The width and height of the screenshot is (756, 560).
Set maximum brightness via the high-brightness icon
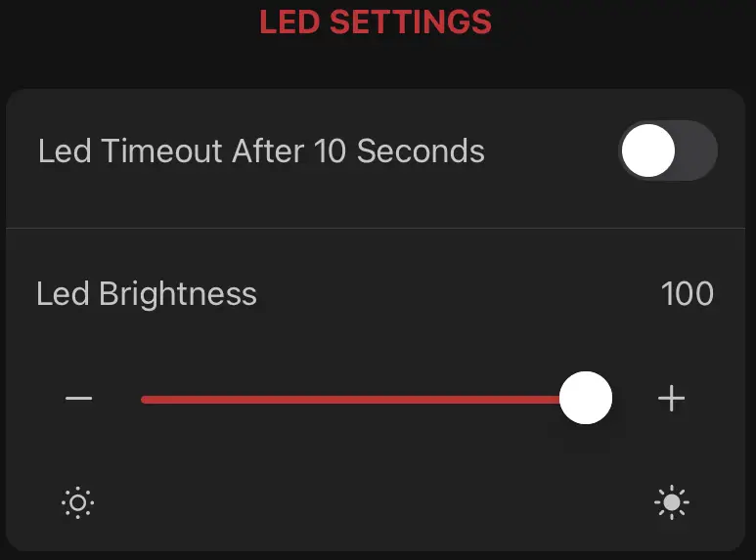[x=671, y=503]
